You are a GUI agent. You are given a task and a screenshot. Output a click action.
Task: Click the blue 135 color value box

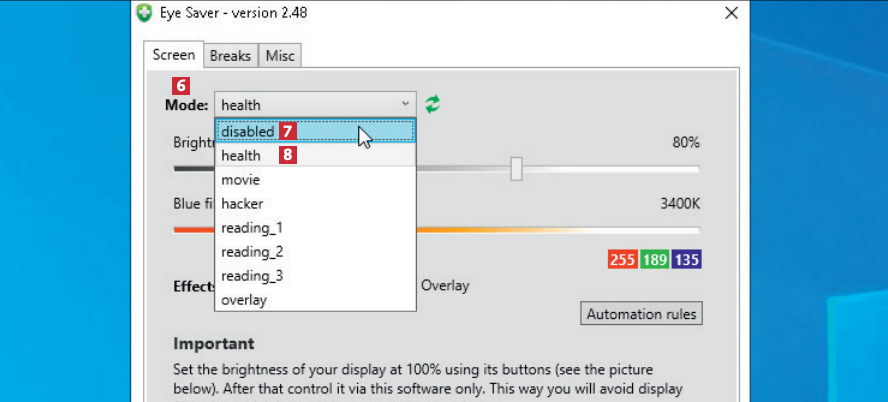pos(687,260)
